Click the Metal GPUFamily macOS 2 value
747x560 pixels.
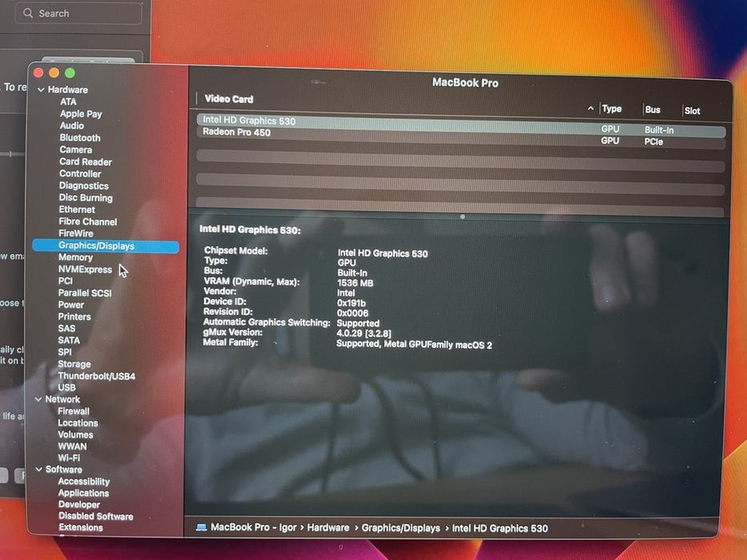pyautogui.click(x=414, y=344)
